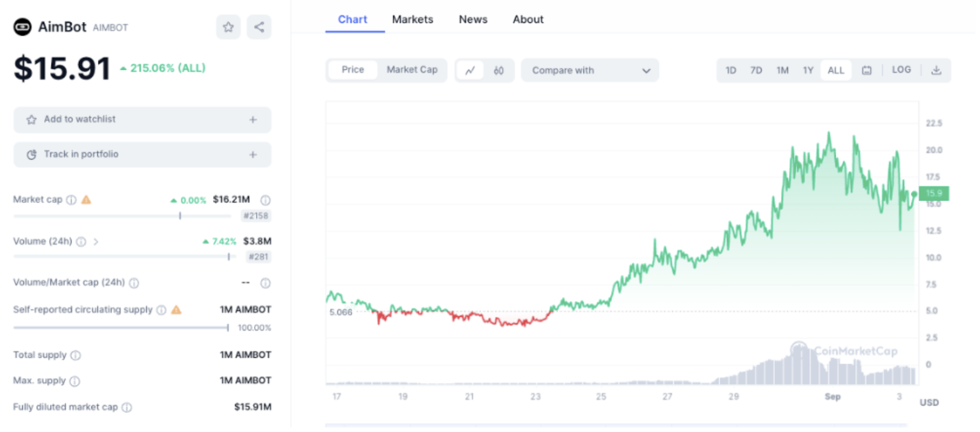This screenshot has height=432, width=980.
Task: Download chart data using download icon
Action: click(936, 70)
